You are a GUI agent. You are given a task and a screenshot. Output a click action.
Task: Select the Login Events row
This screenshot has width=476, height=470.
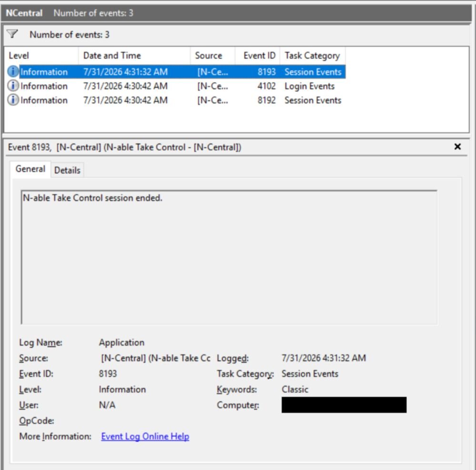(x=176, y=86)
